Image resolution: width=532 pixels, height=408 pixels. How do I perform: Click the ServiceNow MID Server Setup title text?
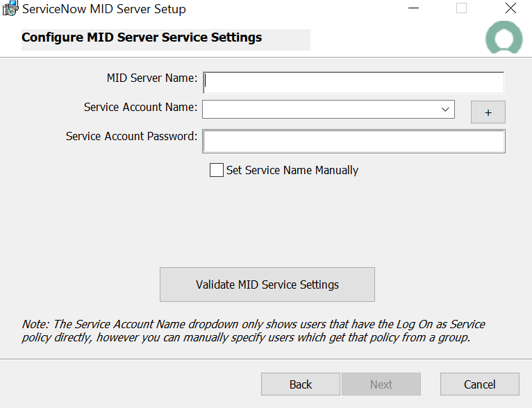coord(104,10)
